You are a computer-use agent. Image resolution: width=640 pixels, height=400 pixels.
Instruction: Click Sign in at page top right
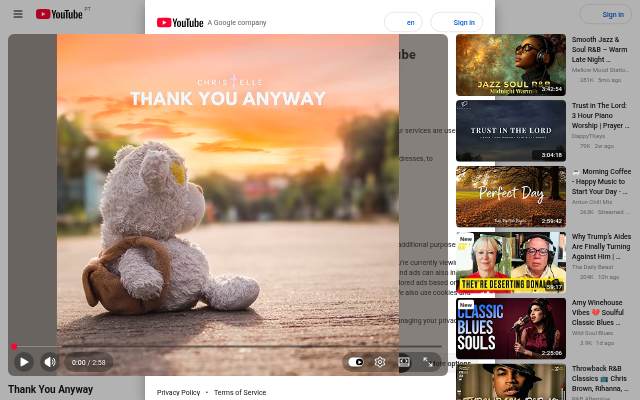pos(606,15)
